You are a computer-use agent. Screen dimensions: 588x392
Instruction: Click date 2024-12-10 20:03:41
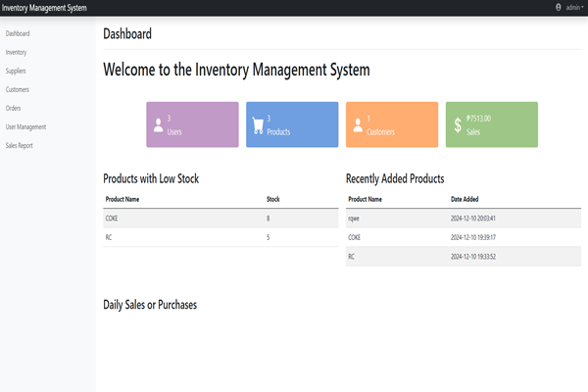[473, 219]
